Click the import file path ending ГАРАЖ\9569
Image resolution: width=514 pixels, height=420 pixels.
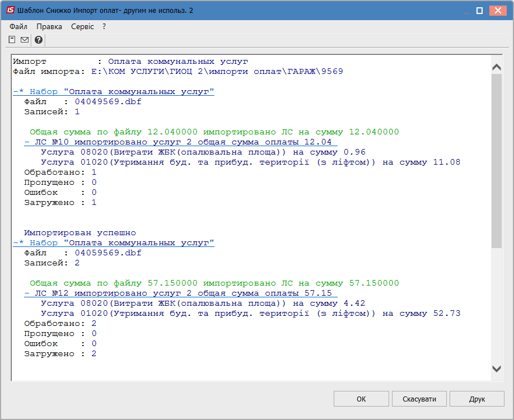click(217, 72)
